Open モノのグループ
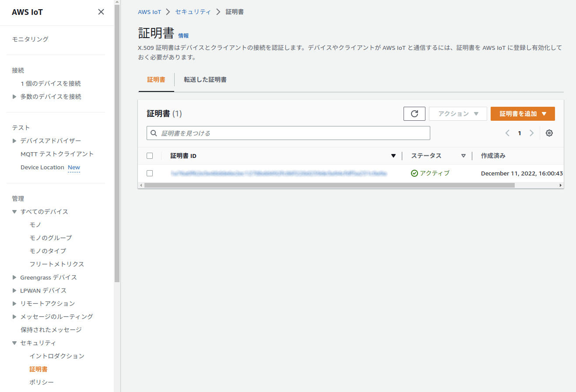The width and height of the screenshot is (576, 392). 51,238
